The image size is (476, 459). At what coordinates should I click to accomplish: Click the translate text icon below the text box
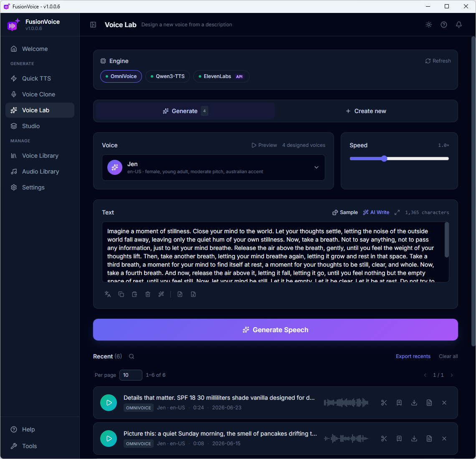(x=107, y=294)
